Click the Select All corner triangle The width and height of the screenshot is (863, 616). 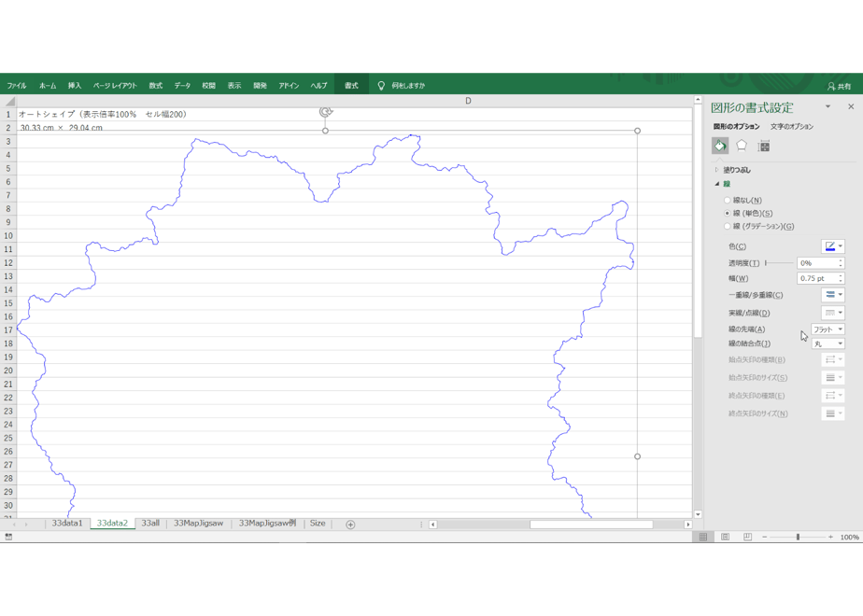tap(9, 101)
